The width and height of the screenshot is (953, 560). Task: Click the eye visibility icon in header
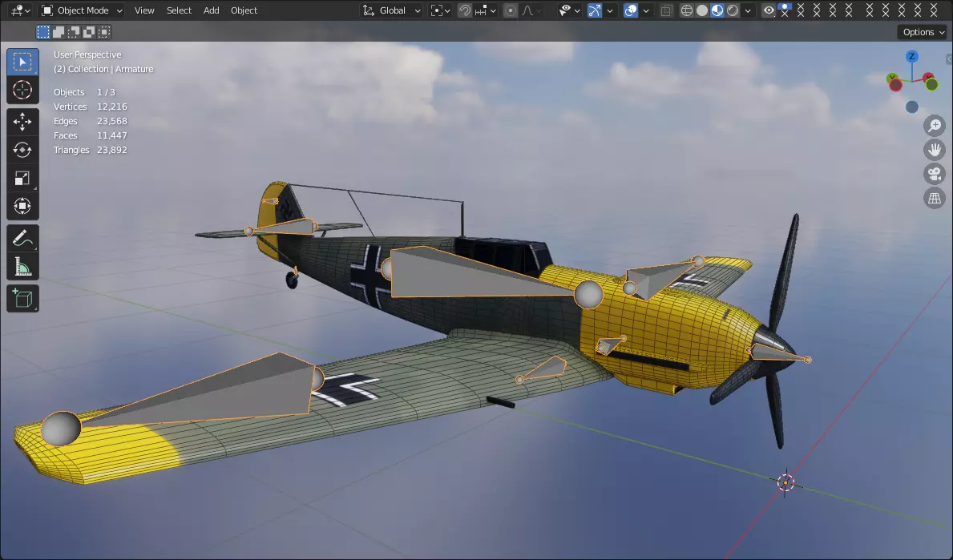click(x=769, y=10)
